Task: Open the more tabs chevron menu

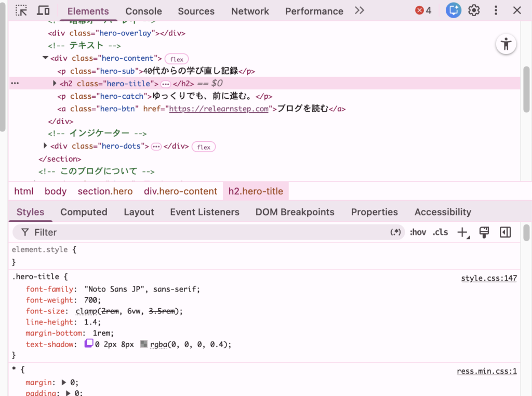Action: tap(360, 10)
